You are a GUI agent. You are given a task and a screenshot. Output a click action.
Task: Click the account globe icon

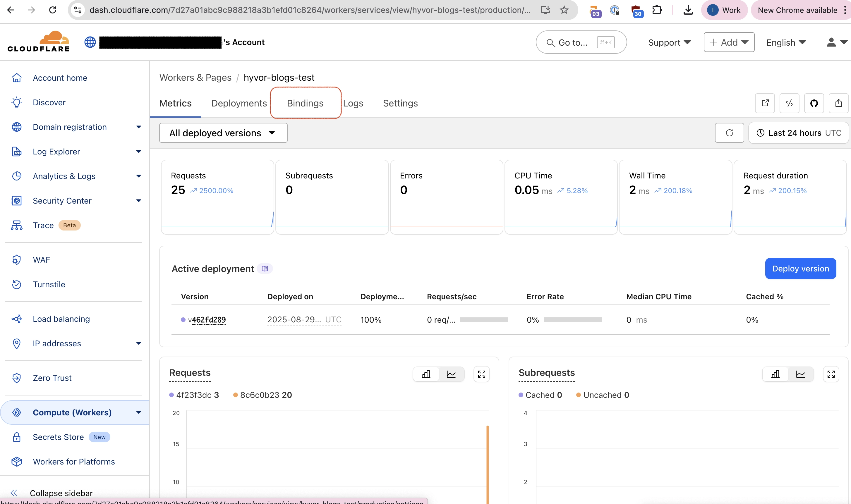click(x=90, y=42)
